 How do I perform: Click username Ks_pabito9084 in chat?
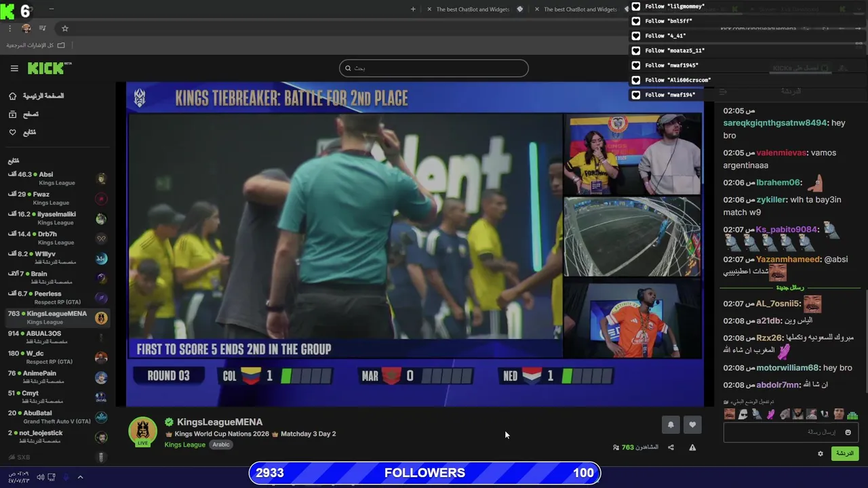pos(787,229)
